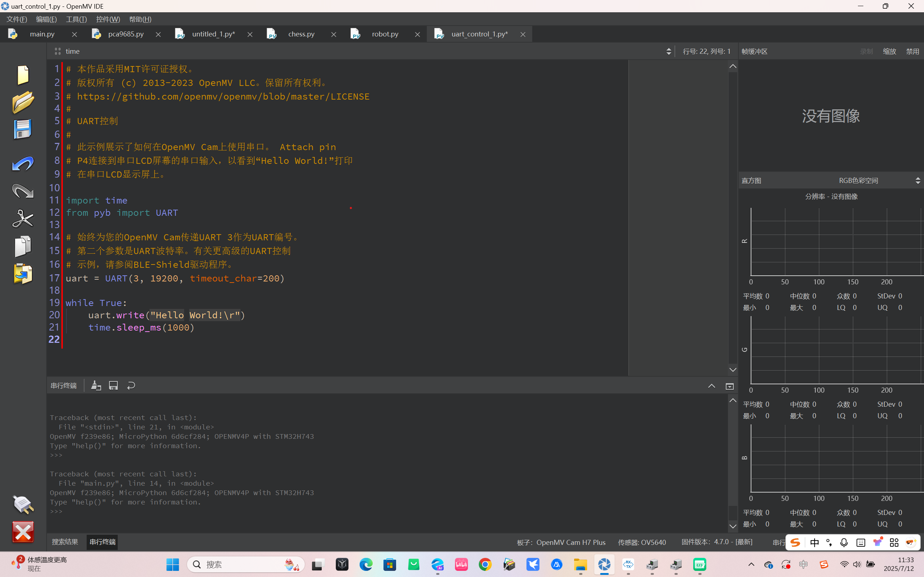This screenshot has height=577, width=924.
Task: Open Chrome from the Windows taskbar
Action: click(x=485, y=564)
